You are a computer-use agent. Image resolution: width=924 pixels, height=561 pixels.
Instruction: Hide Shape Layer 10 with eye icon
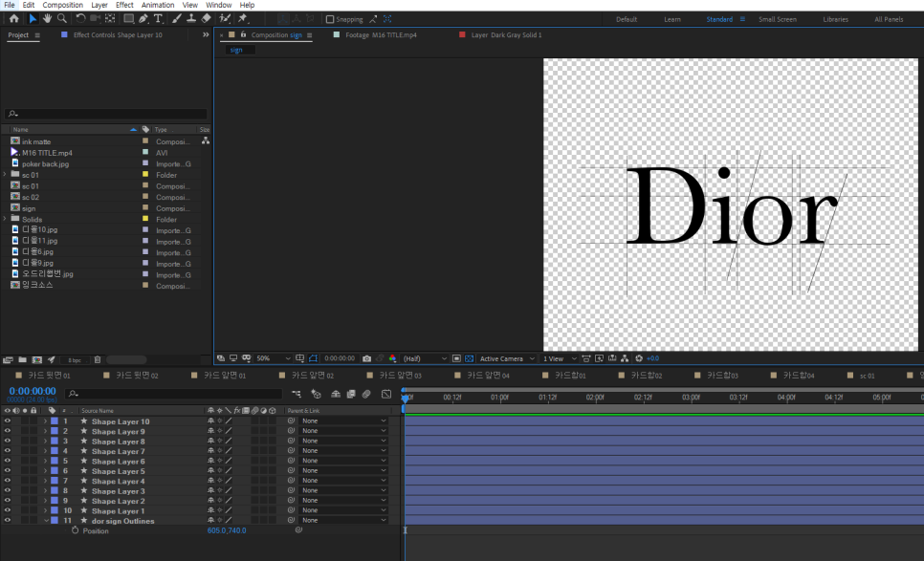(x=7, y=421)
